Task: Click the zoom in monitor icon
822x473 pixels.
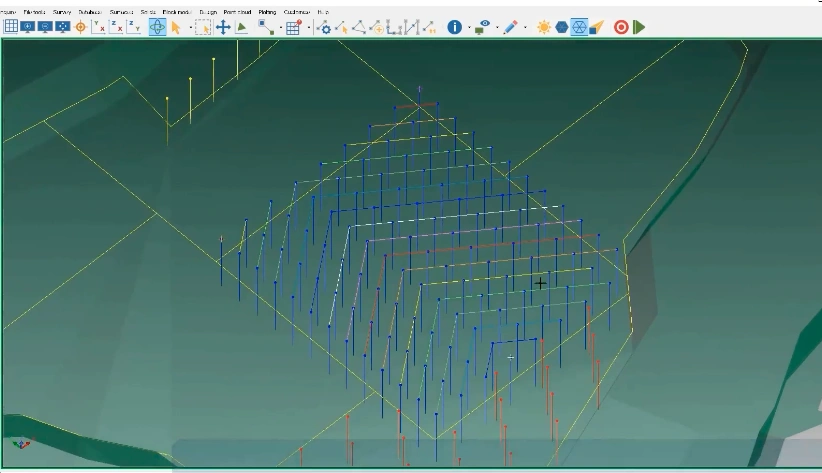Action: (28, 27)
